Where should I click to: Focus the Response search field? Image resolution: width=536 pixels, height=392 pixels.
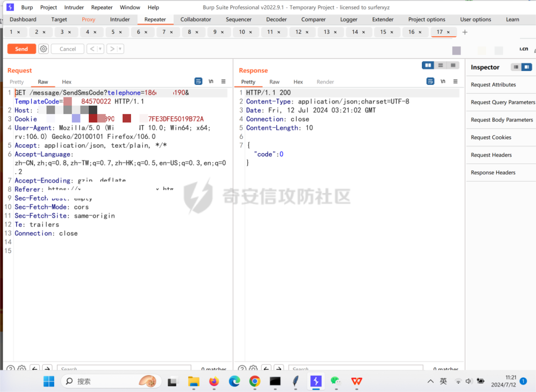coord(356,369)
